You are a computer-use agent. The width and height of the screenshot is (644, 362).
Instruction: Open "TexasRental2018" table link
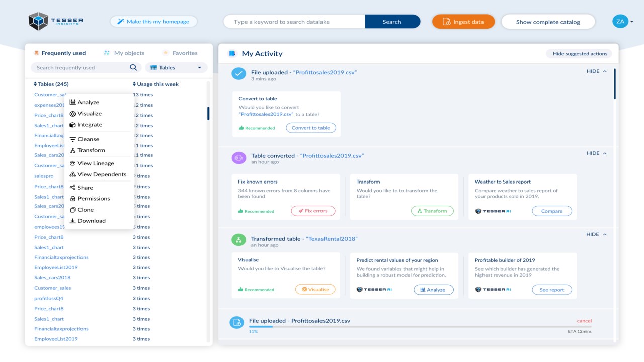332,239
